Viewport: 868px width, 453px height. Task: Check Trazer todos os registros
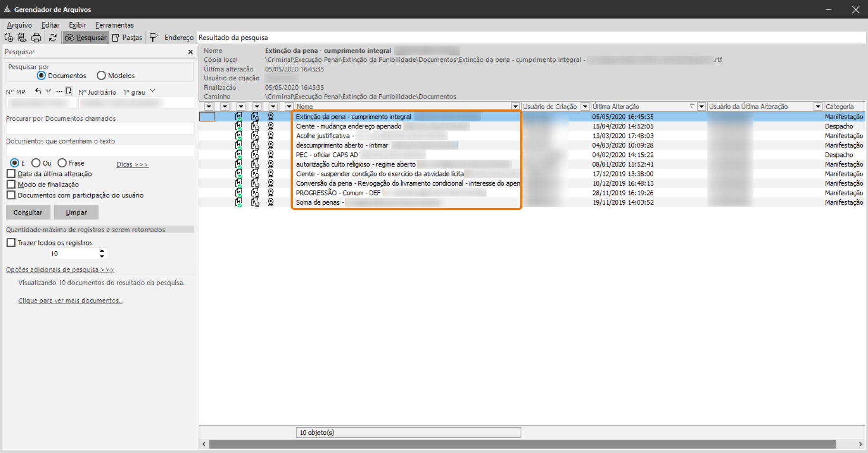coord(11,243)
